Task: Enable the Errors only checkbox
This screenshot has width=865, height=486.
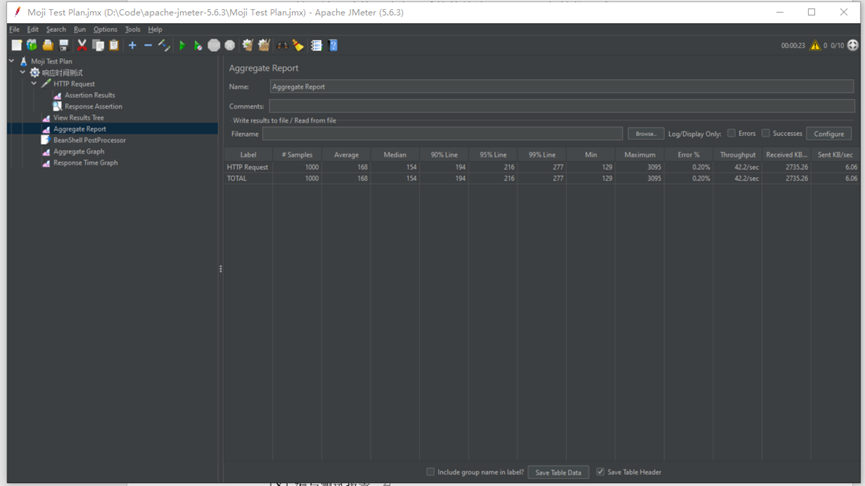Action: 732,133
